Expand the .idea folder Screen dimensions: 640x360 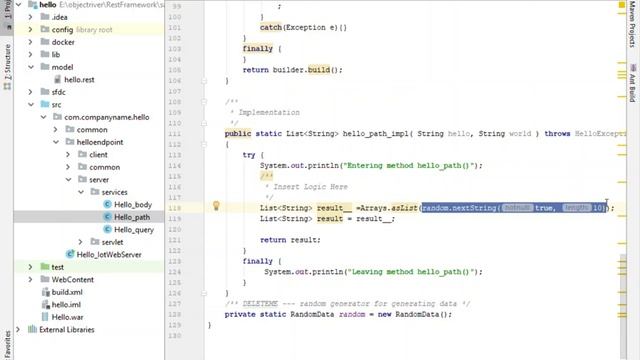pyautogui.click(x=31, y=17)
